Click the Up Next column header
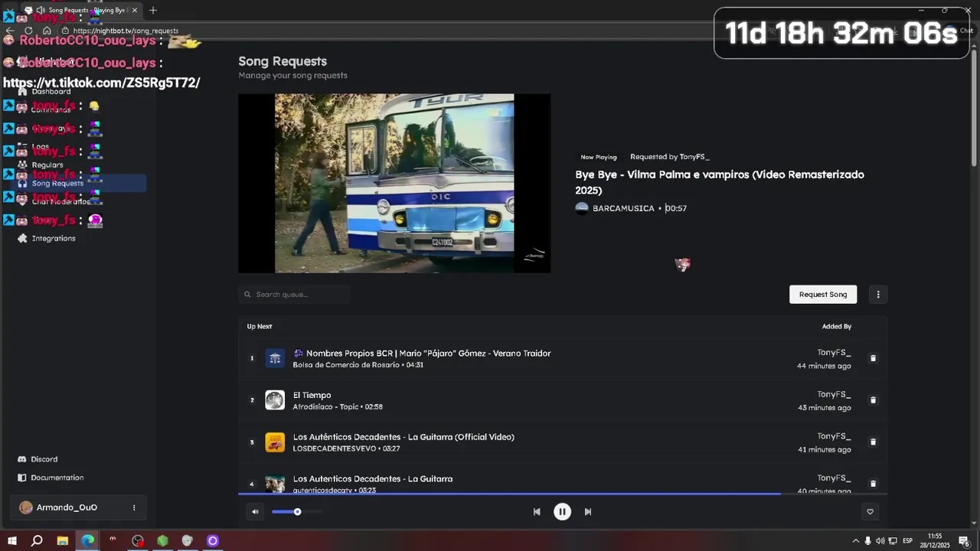Viewport: 980px width, 551px height. [x=260, y=327]
